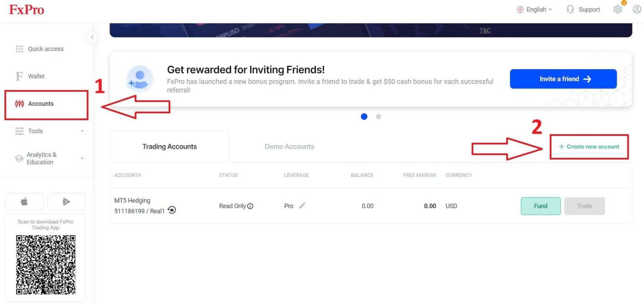Image resolution: width=644 pixels, height=304 pixels.
Task: Select the second carousel dot indicator
Action: (x=378, y=116)
